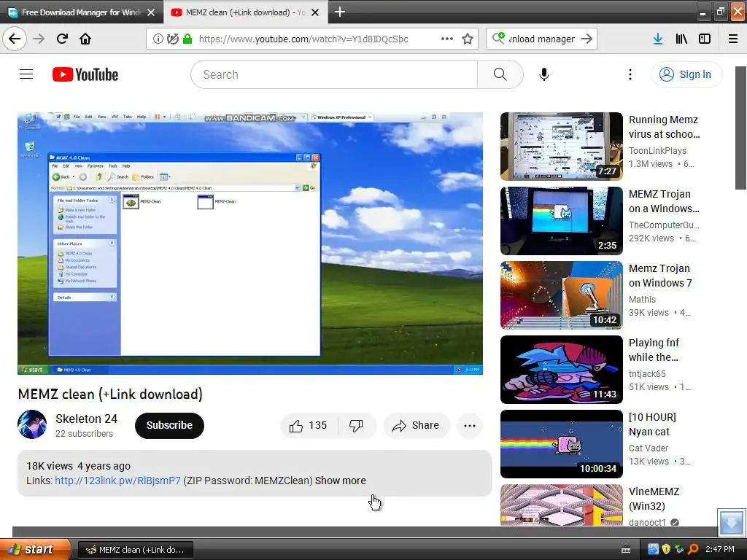747x560 pixels.
Task: Click the security shield tray icon
Action: pyautogui.click(x=666, y=550)
